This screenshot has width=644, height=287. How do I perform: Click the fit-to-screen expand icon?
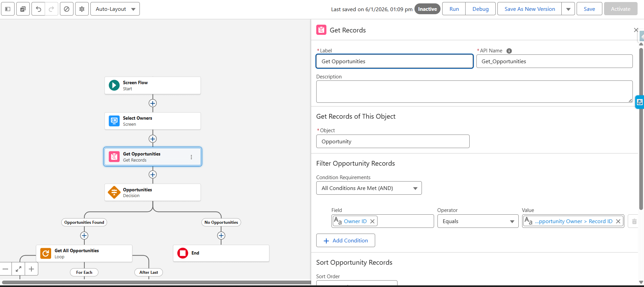19,269
